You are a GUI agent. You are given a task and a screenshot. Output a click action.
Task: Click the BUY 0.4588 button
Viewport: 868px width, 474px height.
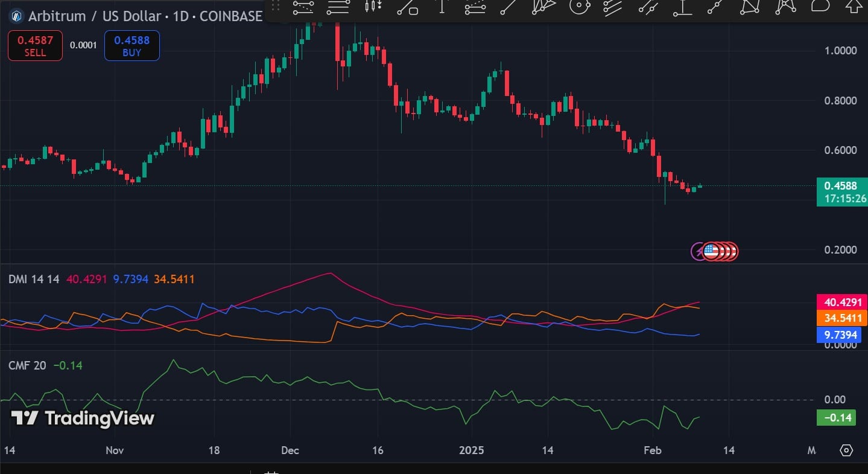[x=131, y=46]
